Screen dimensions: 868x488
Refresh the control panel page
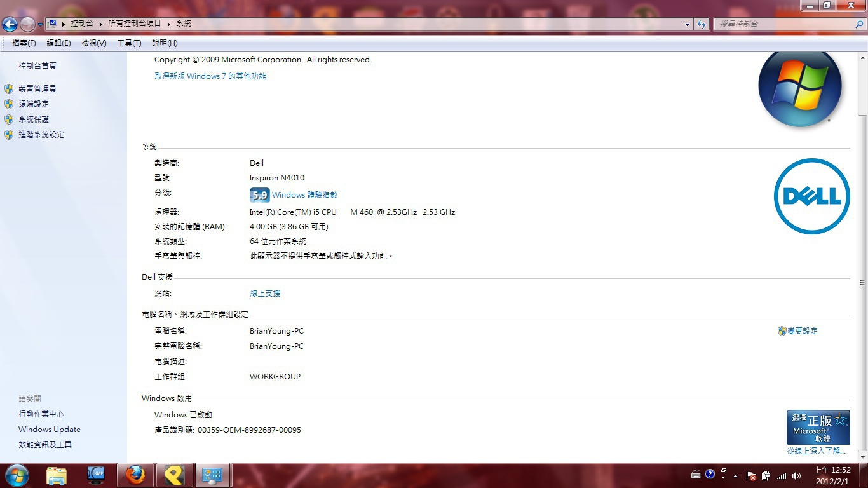pos(702,24)
